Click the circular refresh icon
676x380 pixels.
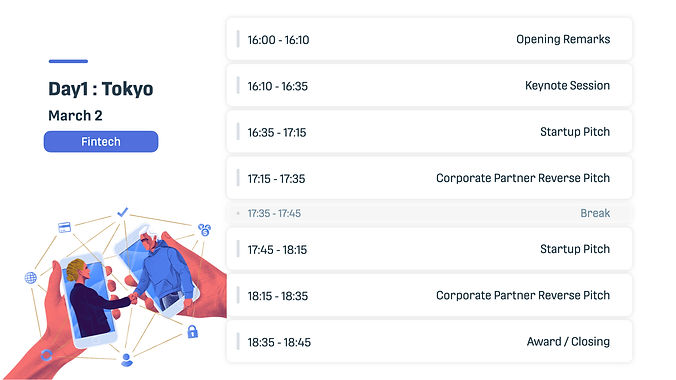47,355
